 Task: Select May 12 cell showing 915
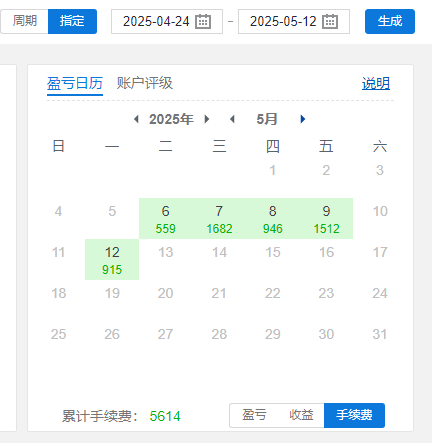pos(112,260)
